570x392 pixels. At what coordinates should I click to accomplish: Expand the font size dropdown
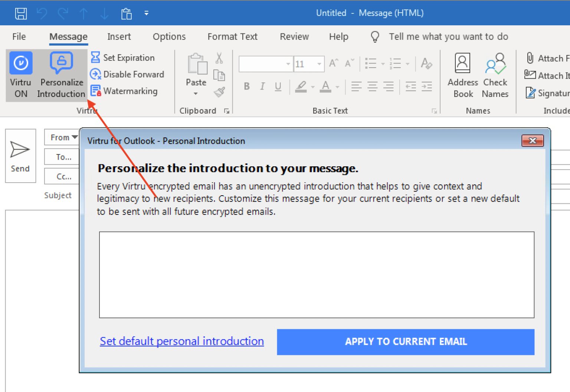point(320,64)
